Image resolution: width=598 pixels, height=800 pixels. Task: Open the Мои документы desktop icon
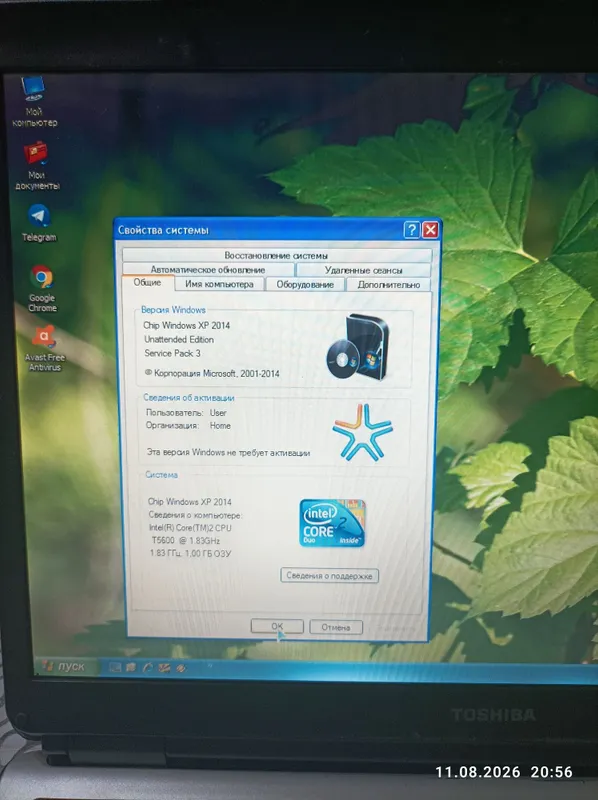point(36,166)
